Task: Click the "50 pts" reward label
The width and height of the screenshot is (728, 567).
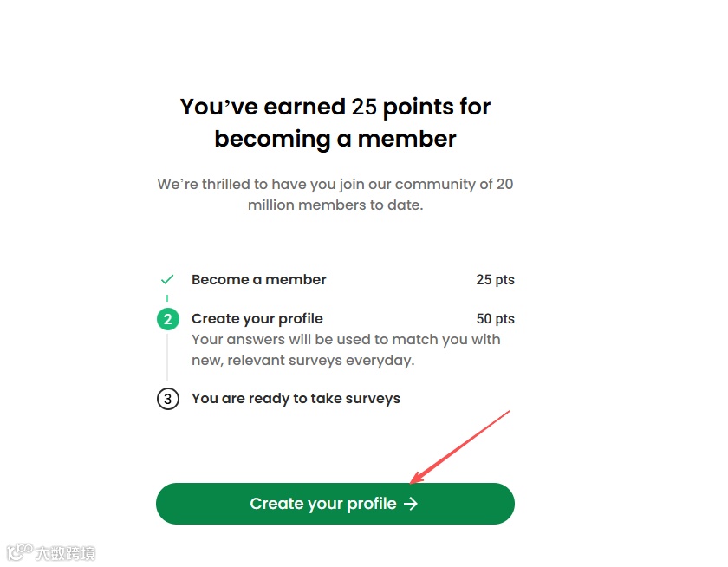Action: pyautogui.click(x=495, y=319)
